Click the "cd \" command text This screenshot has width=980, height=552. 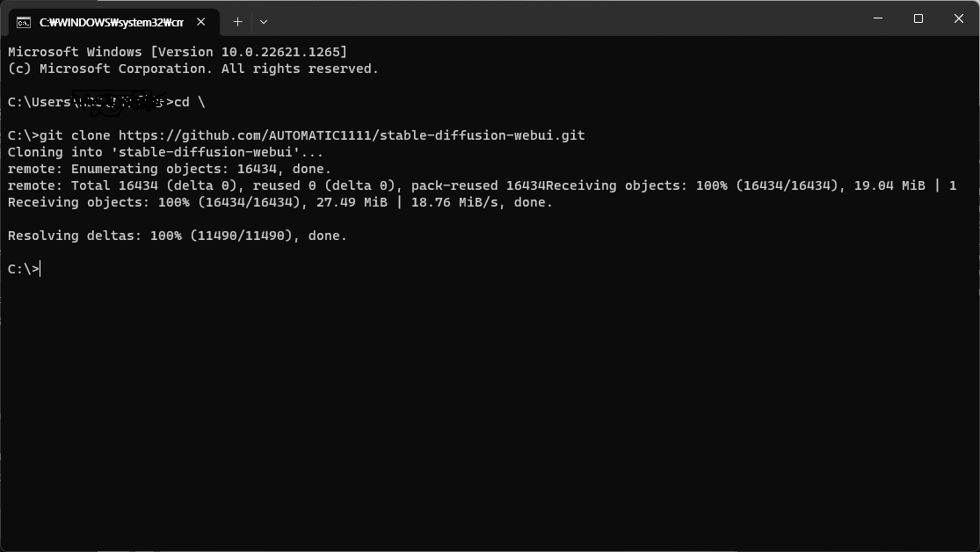189,103
